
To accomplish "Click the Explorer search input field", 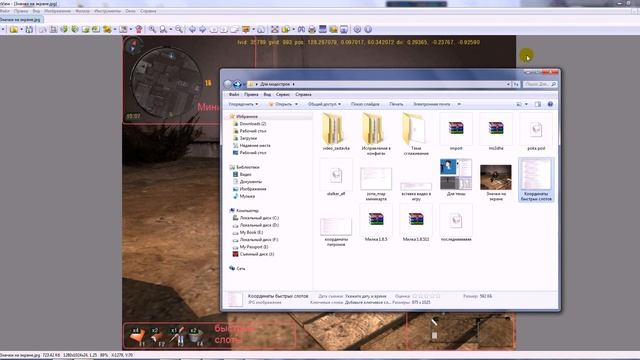I will coord(540,84).
